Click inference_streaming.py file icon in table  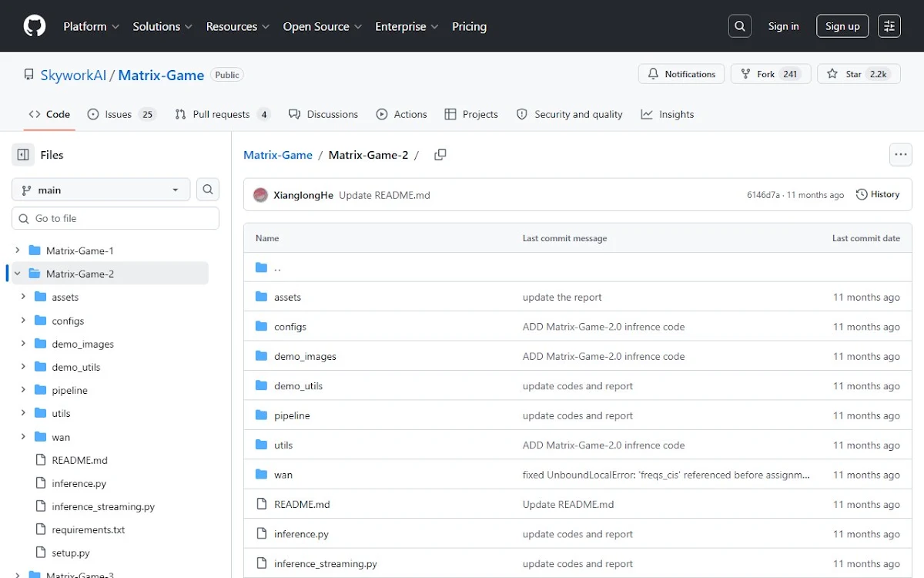(261, 563)
